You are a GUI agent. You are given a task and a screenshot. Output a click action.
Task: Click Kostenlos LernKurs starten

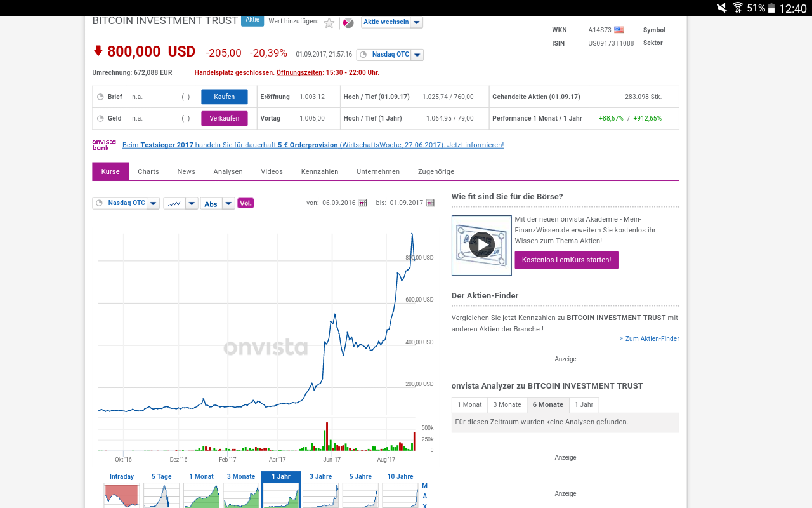click(566, 260)
